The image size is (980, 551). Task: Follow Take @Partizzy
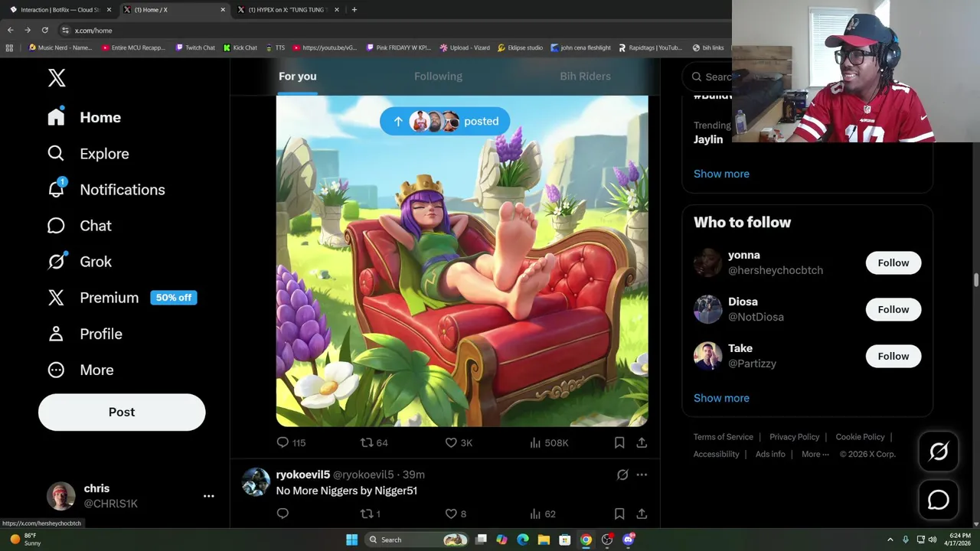[x=893, y=356]
